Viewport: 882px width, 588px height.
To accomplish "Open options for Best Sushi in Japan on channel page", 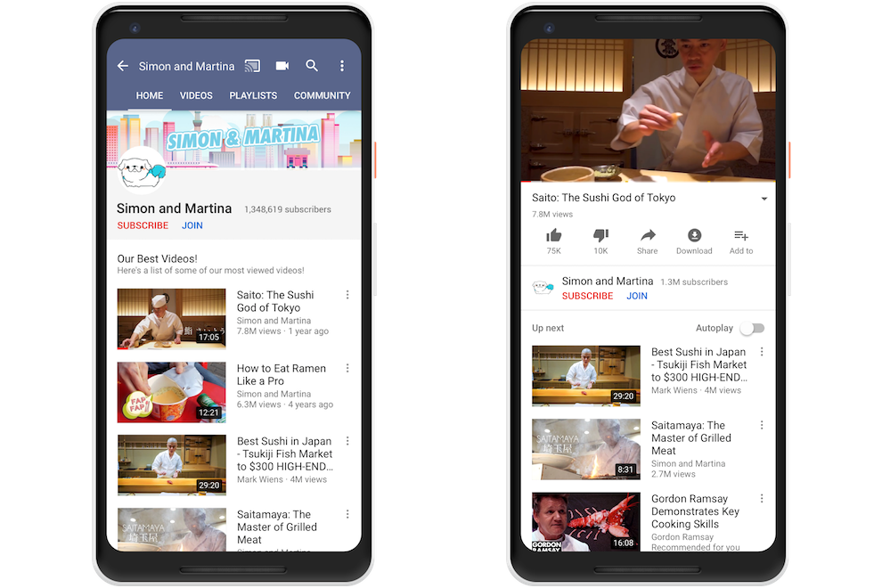I will (x=347, y=441).
